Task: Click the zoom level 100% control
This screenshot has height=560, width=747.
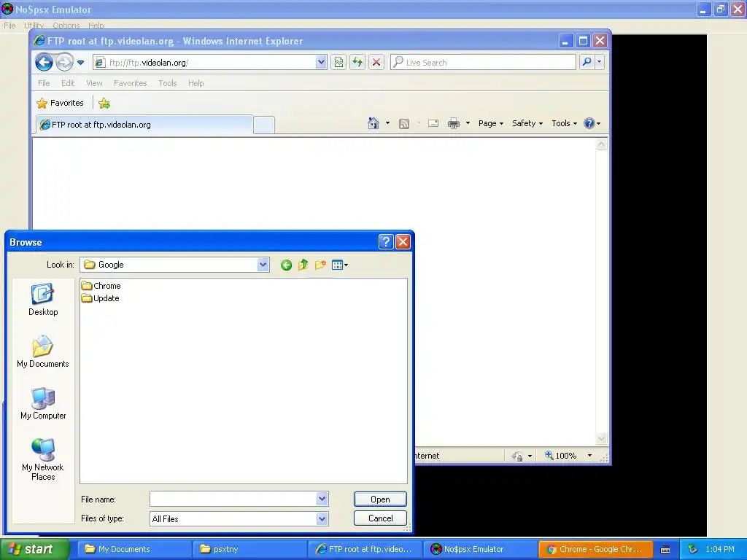Action: (x=561, y=456)
